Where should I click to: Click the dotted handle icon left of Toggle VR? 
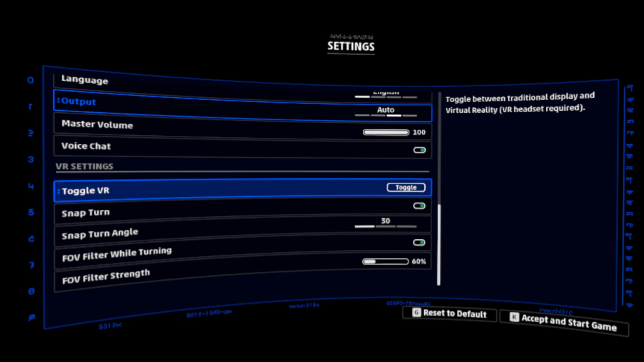pyautogui.click(x=59, y=191)
